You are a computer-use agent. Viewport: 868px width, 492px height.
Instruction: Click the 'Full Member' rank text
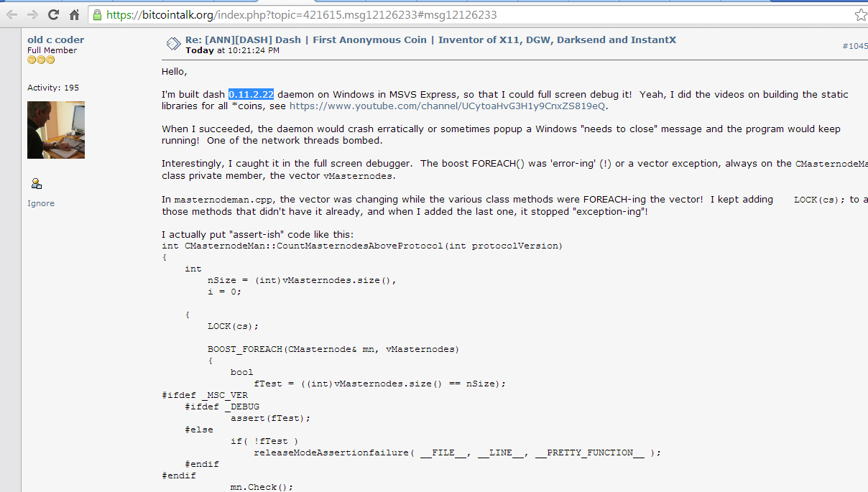[x=52, y=50]
